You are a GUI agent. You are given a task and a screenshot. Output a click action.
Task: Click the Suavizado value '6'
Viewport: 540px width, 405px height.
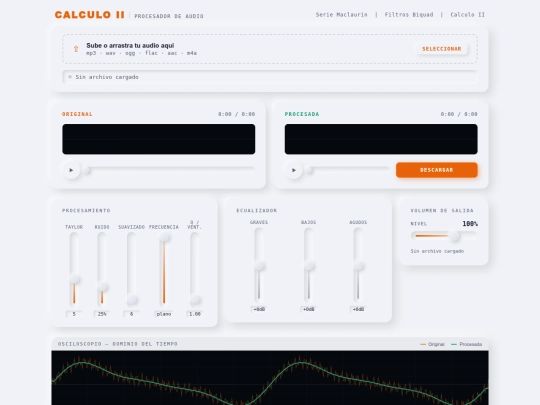click(132, 314)
